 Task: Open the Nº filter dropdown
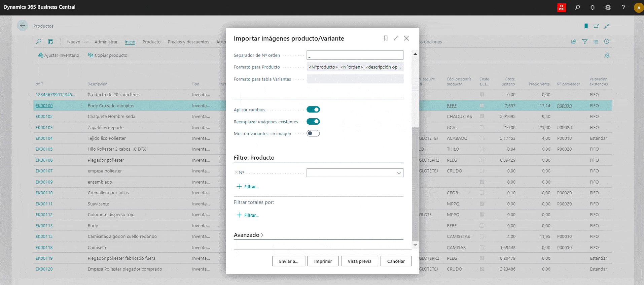point(399,173)
